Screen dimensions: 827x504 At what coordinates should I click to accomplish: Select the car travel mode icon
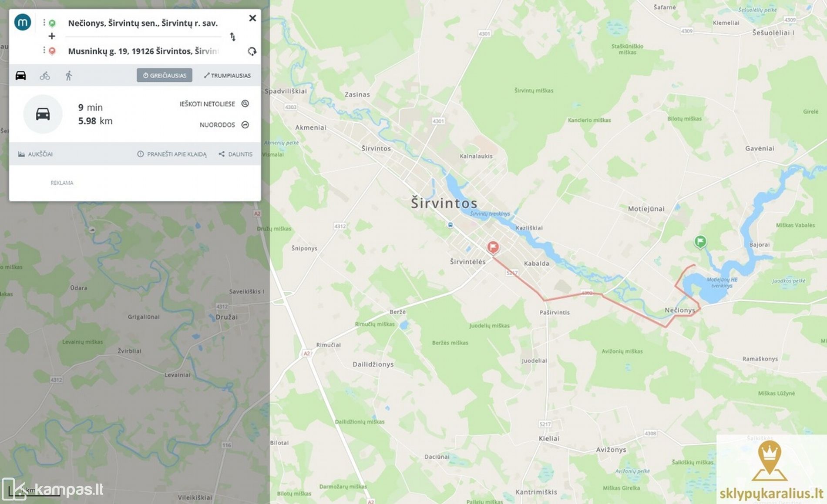point(20,76)
